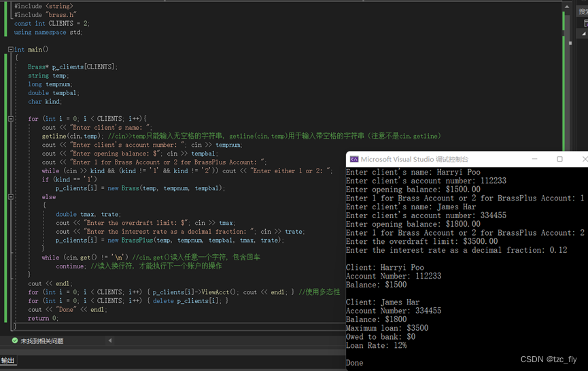Click the 'delete p_clients[i];' loop line
Image resolution: width=588 pixels, height=371 pixels.
point(128,301)
